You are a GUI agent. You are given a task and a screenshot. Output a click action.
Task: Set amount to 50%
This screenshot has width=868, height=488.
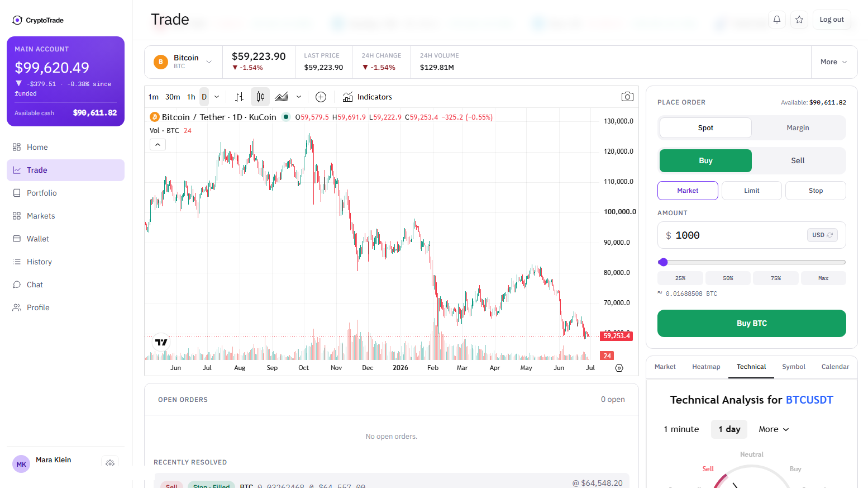coord(728,278)
